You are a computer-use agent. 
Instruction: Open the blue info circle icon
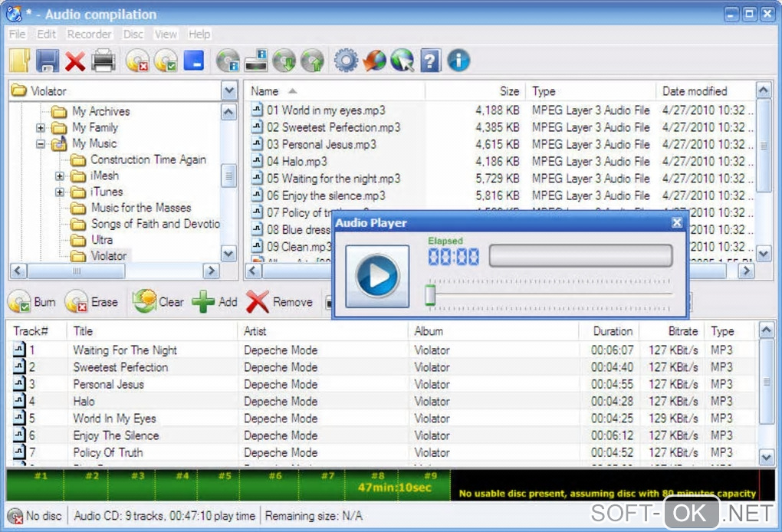pos(458,61)
